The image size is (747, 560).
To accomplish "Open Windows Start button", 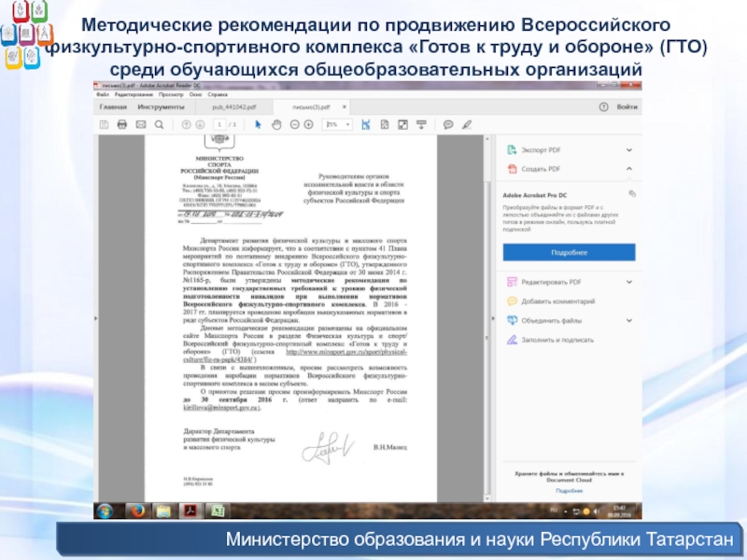I will (105, 511).
